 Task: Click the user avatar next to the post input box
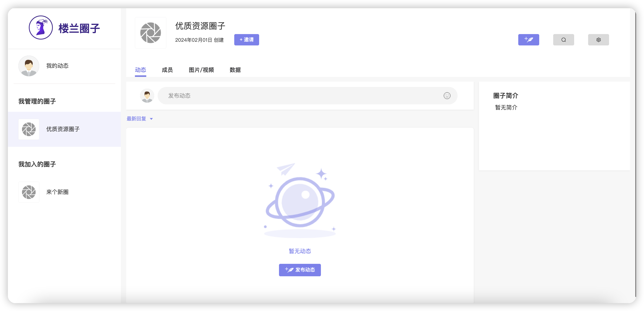click(x=147, y=96)
